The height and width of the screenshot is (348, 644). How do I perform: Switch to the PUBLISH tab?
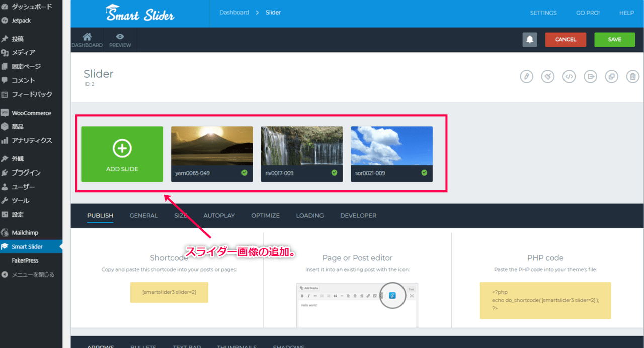click(100, 216)
